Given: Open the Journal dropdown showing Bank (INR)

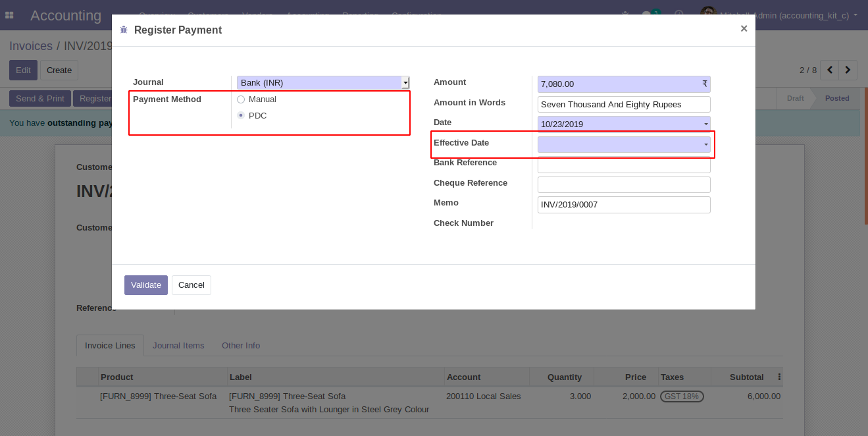Looking at the screenshot, I should point(322,83).
